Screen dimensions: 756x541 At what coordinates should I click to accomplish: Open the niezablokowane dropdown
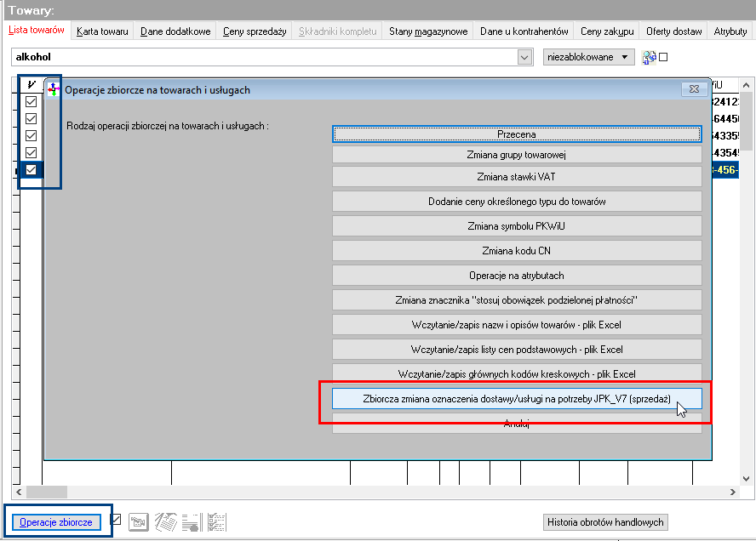point(588,57)
